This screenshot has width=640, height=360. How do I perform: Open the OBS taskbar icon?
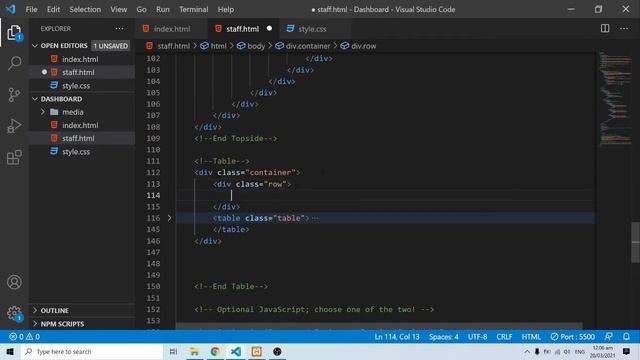pos(277,351)
